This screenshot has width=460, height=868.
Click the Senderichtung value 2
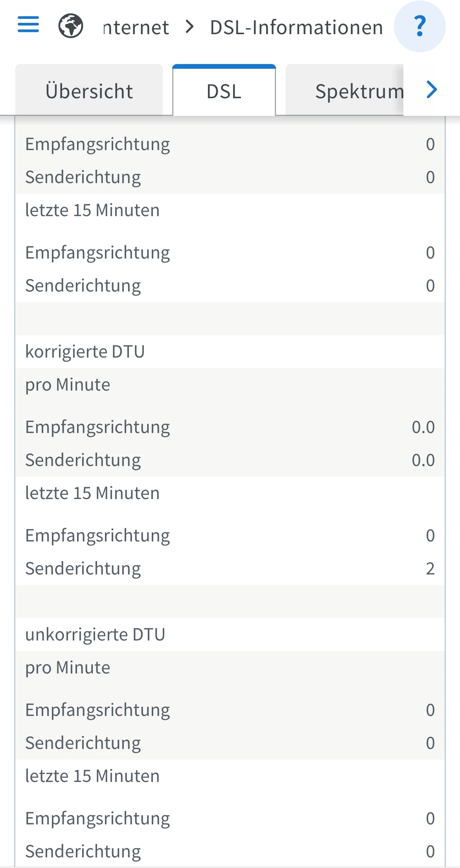click(430, 569)
